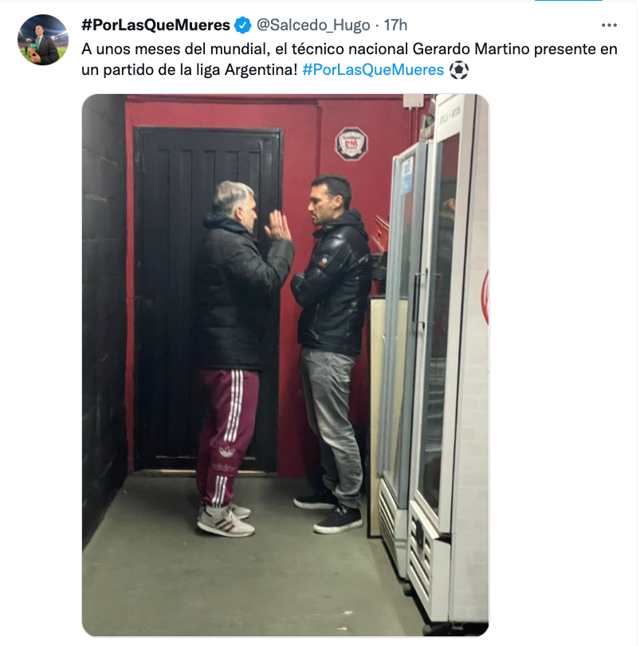Click the #PorLasQueMueres hashtag in the tweet text
644x646 pixels.
click(373, 69)
